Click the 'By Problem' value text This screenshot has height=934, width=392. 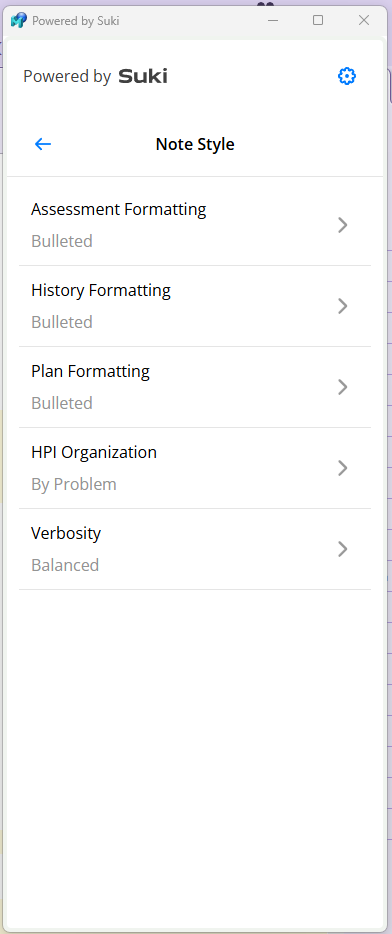click(x=74, y=484)
